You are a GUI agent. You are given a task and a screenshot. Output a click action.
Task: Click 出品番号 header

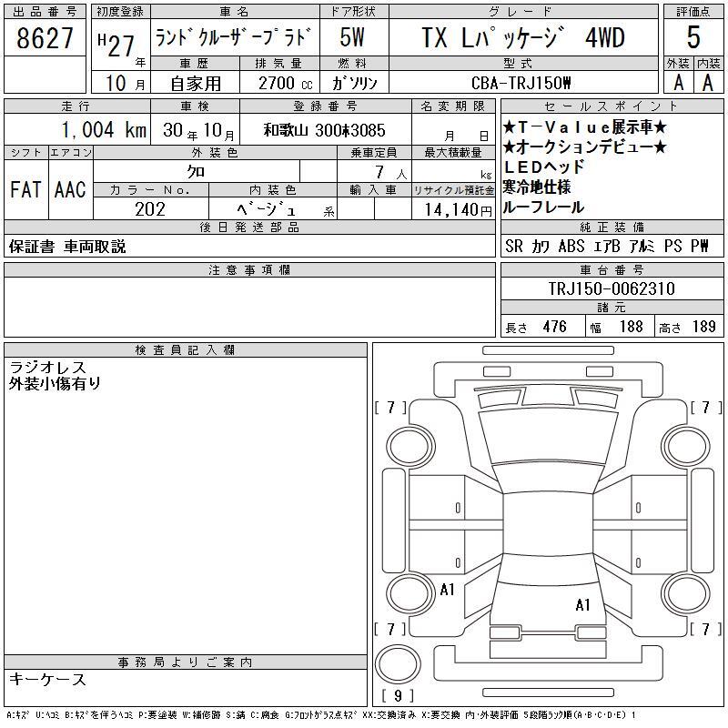click(45, 12)
